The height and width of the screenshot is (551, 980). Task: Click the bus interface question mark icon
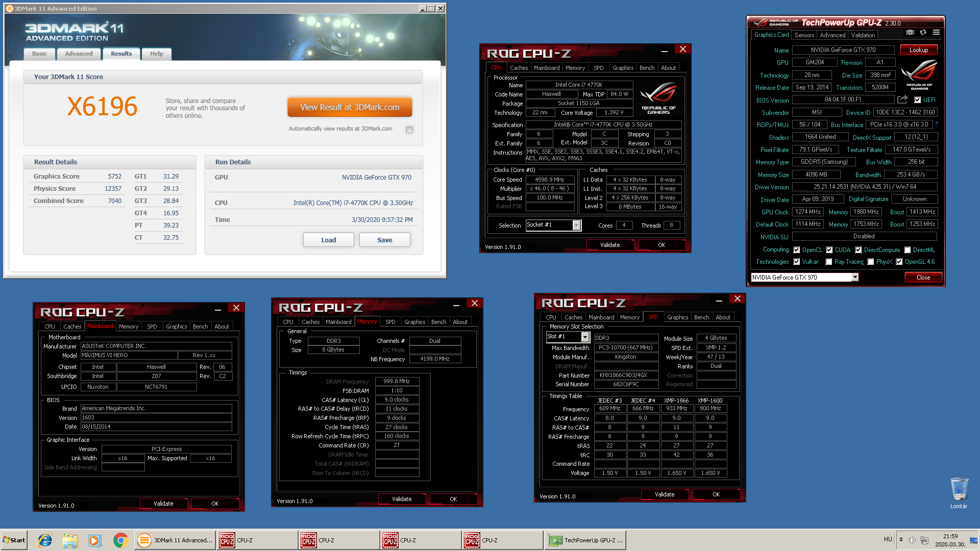point(937,124)
